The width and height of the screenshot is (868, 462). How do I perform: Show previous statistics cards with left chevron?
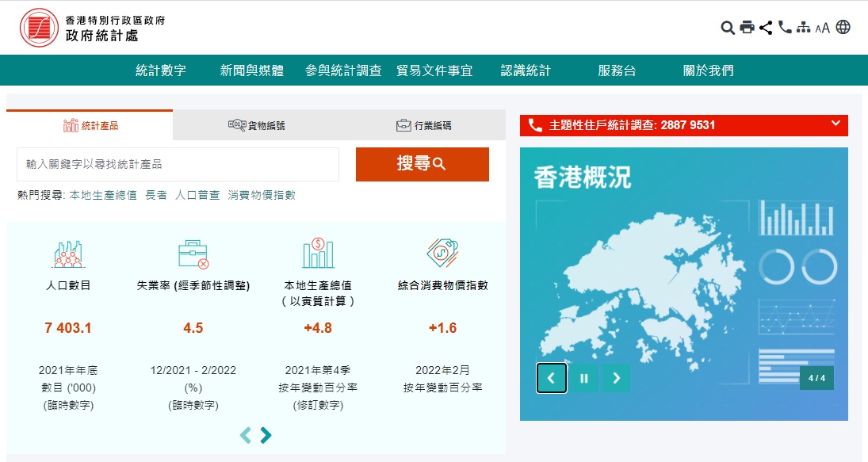tap(246, 435)
